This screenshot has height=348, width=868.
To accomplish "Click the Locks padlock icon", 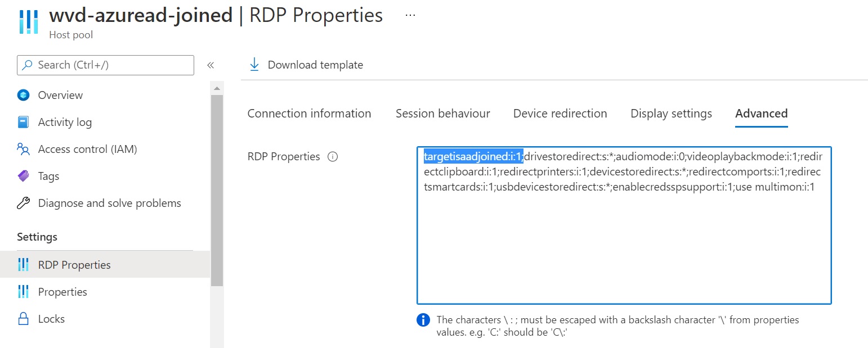I will [23, 319].
